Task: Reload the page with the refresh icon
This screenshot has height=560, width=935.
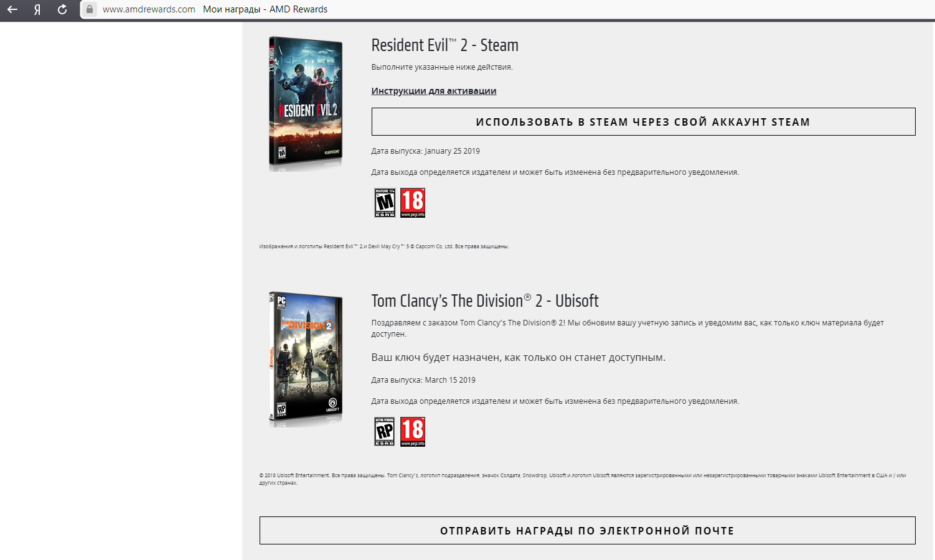Action: (x=62, y=9)
